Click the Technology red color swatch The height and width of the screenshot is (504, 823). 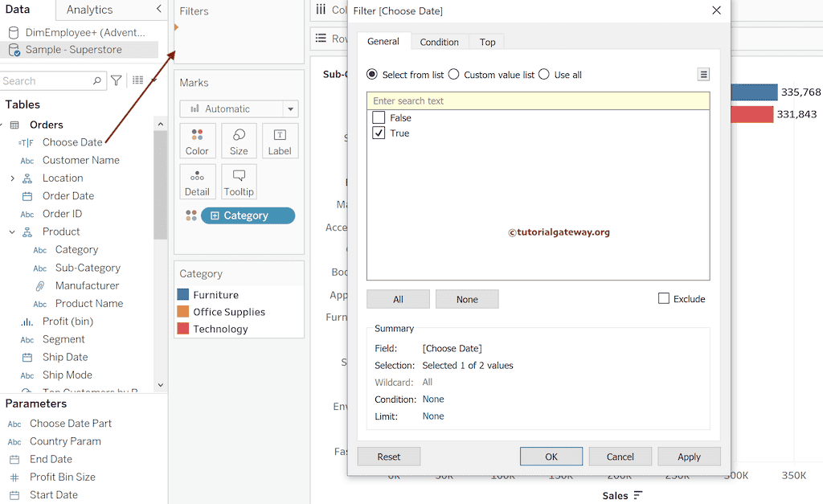click(183, 329)
